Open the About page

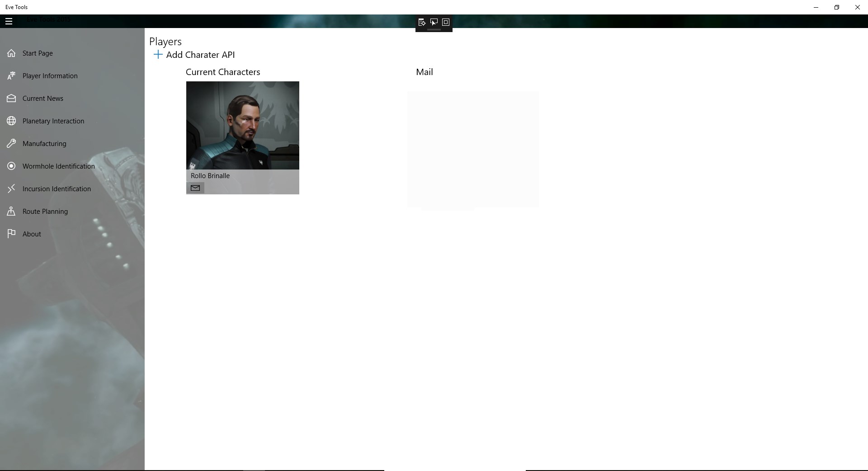tap(32, 234)
